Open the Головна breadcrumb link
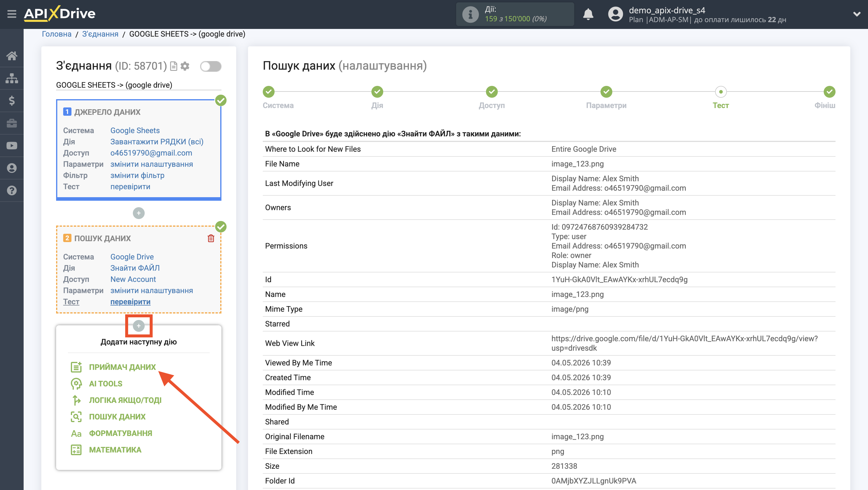 57,34
